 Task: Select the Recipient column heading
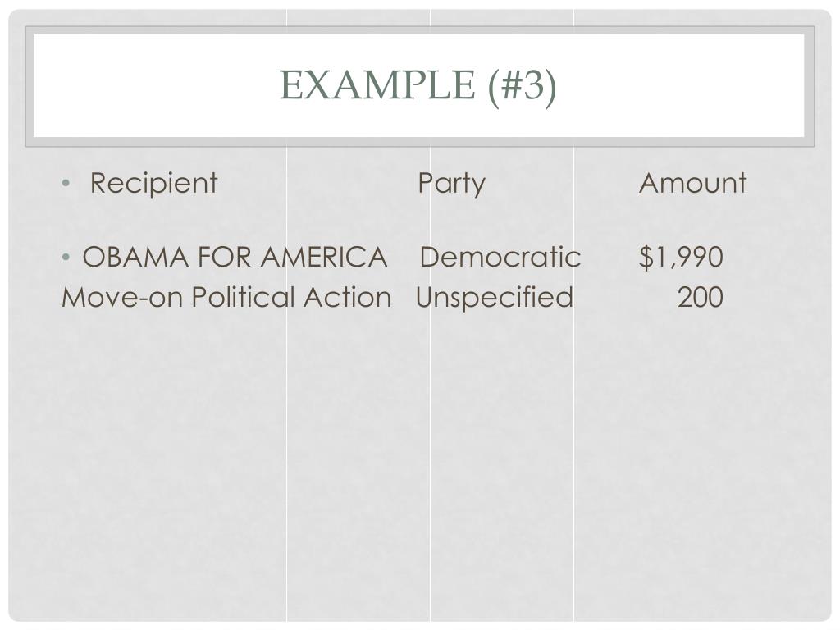click(153, 185)
